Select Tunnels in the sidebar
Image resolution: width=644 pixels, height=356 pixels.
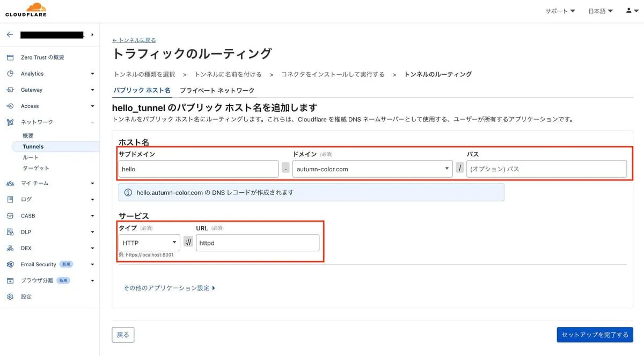pos(33,147)
